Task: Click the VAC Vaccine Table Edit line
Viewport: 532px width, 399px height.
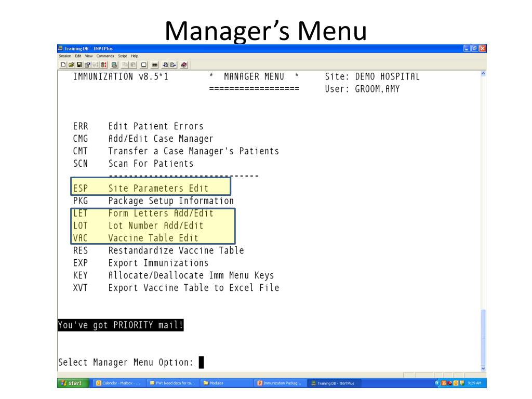Action: tap(136, 238)
